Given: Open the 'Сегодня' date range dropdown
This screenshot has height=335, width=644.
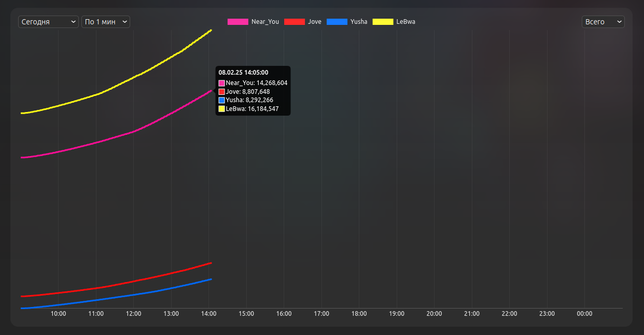Looking at the screenshot, I should 48,22.
